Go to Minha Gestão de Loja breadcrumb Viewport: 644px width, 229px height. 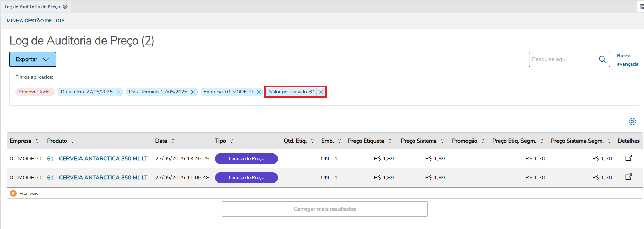[36, 21]
